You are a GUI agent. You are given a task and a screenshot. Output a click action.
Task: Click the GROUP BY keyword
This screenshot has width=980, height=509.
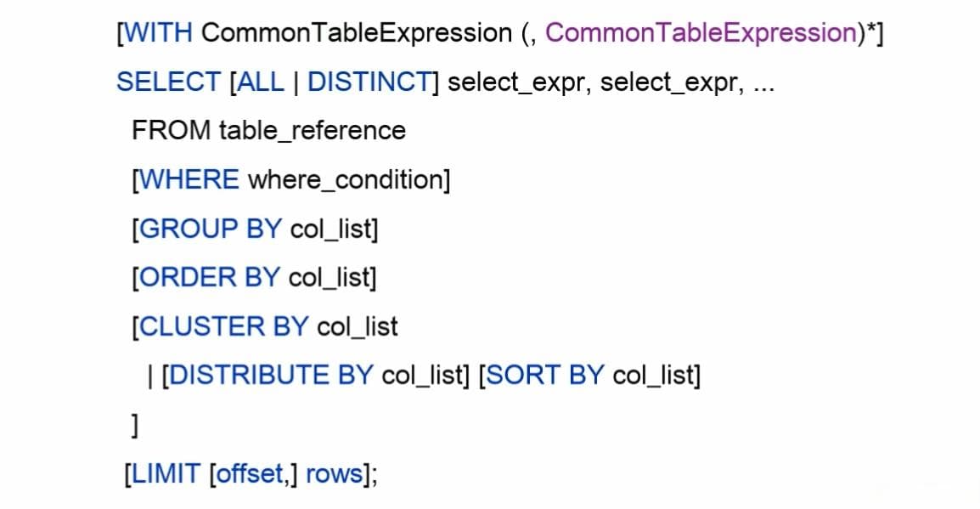[210, 229]
